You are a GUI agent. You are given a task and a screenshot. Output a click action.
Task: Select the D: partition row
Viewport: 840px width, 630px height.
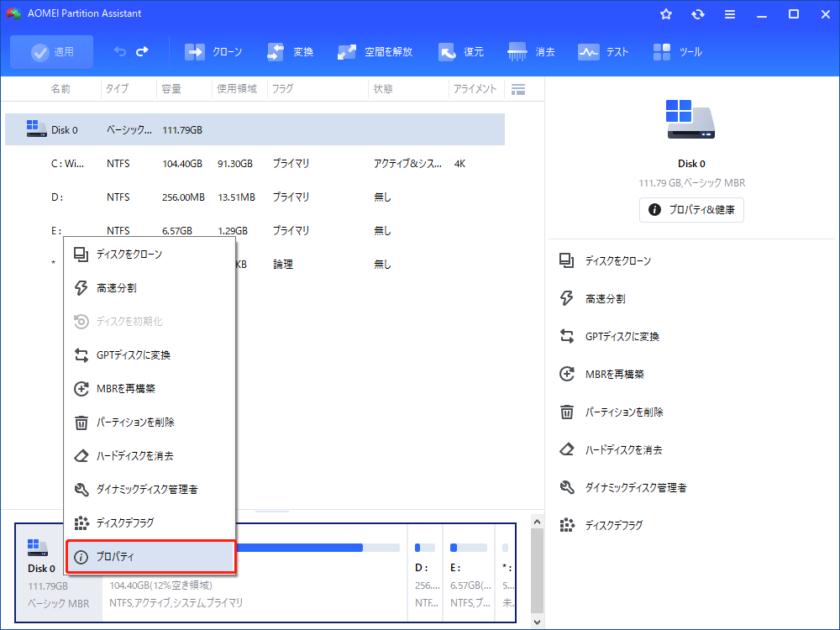(x=255, y=197)
